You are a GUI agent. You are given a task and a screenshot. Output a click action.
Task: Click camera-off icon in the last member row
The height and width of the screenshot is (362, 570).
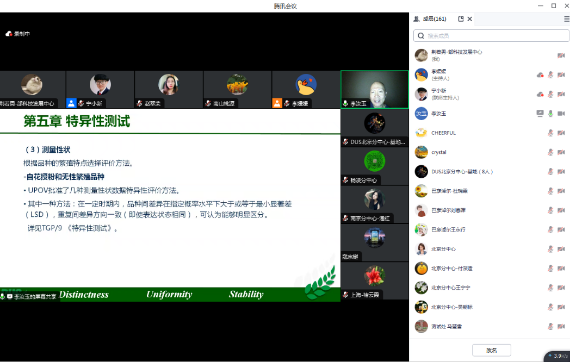[561, 326]
